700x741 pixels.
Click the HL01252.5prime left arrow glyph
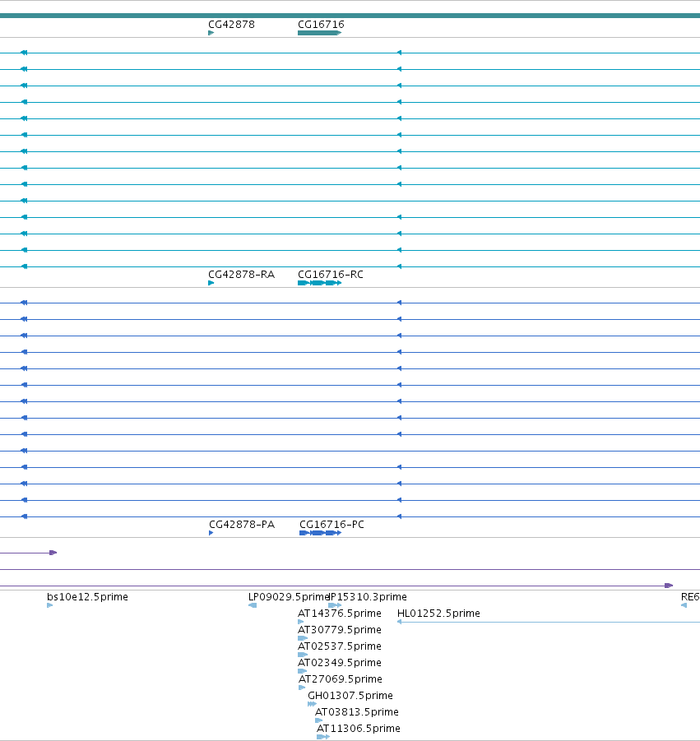click(400, 622)
